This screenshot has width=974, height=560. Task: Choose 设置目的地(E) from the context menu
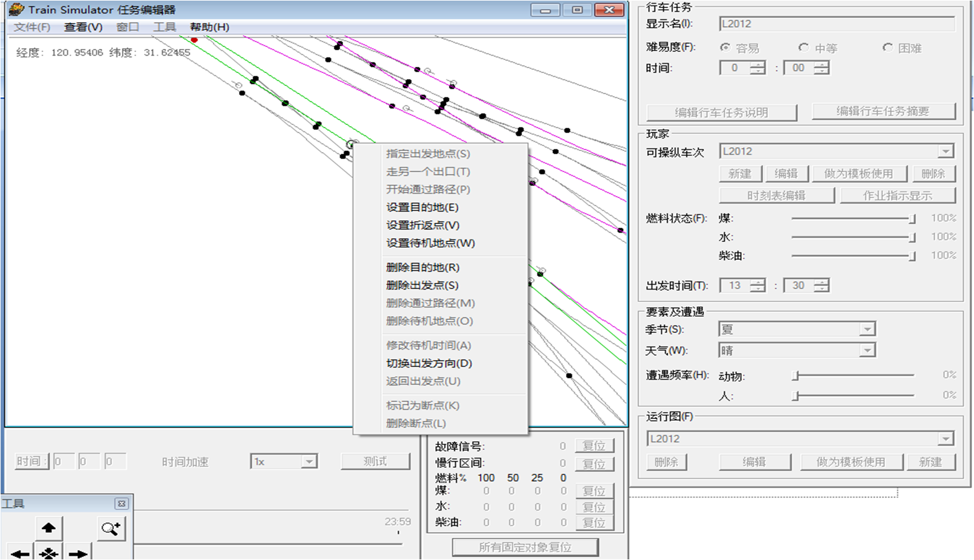422,207
